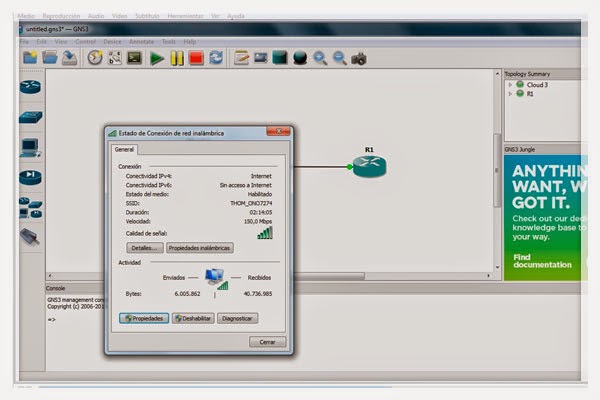Click the Open project folder icon
The height and width of the screenshot is (400, 600).
(50, 58)
